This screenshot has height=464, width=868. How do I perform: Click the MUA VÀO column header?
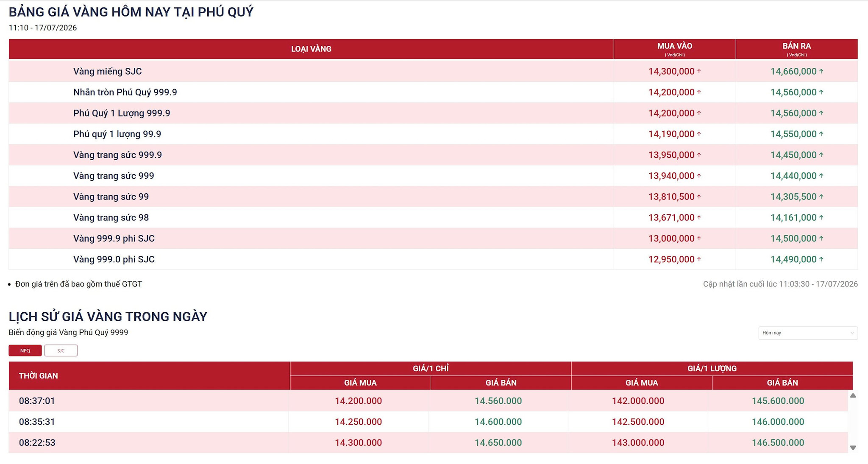[x=675, y=49]
